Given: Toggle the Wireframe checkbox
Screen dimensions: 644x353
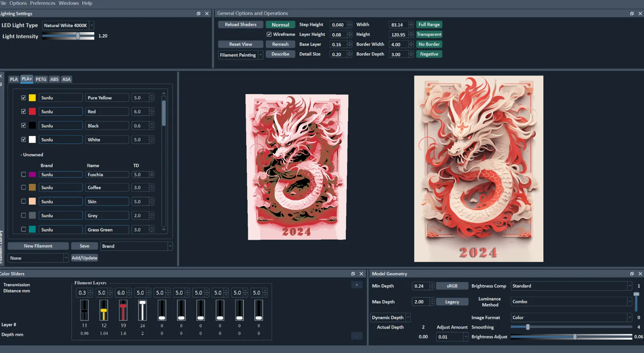Looking at the screenshot, I should [269, 35].
